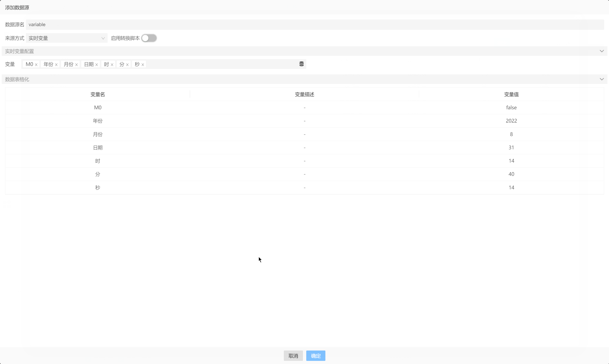Focus the 数据源名 input field
This screenshot has height=364, width=609.
pyautogui.click(x=315, y=25)
